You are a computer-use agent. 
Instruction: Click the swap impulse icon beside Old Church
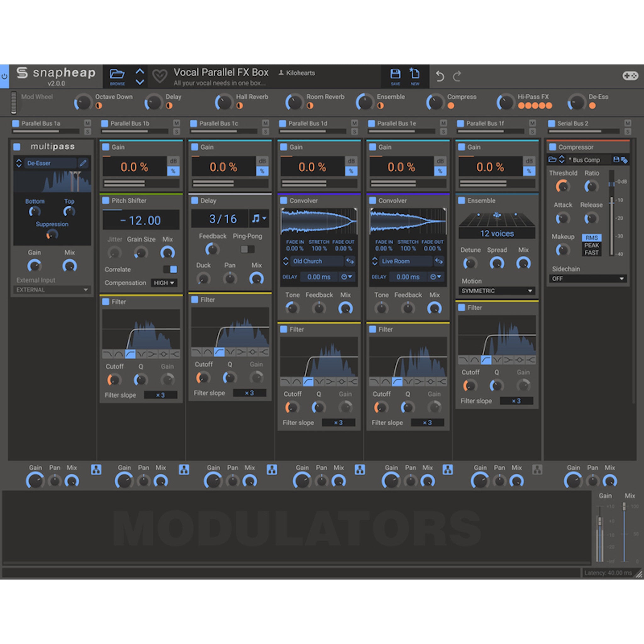pyautogui.click(x=350, y=261)
